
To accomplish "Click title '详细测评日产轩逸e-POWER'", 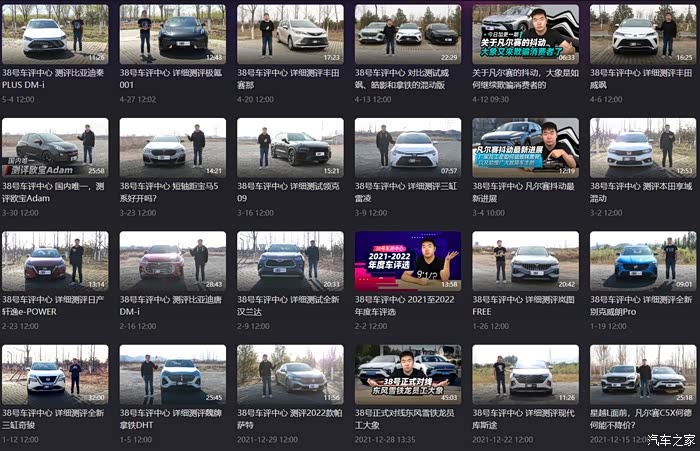I will pos(53,305).
